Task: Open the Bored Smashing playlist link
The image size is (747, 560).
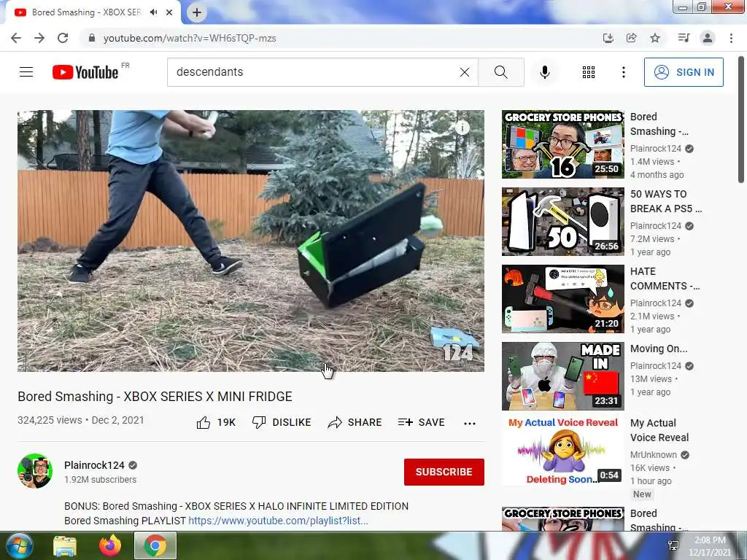Action: [278, 521]
